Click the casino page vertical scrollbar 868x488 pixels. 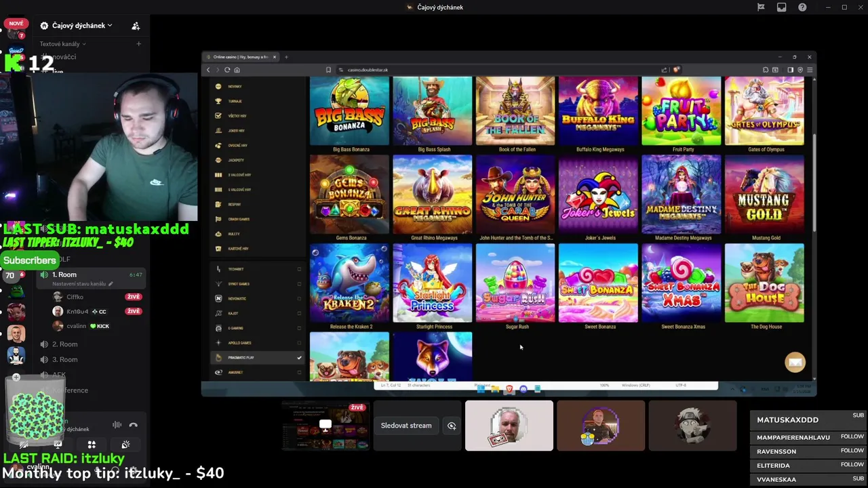[x=814, y=183]
